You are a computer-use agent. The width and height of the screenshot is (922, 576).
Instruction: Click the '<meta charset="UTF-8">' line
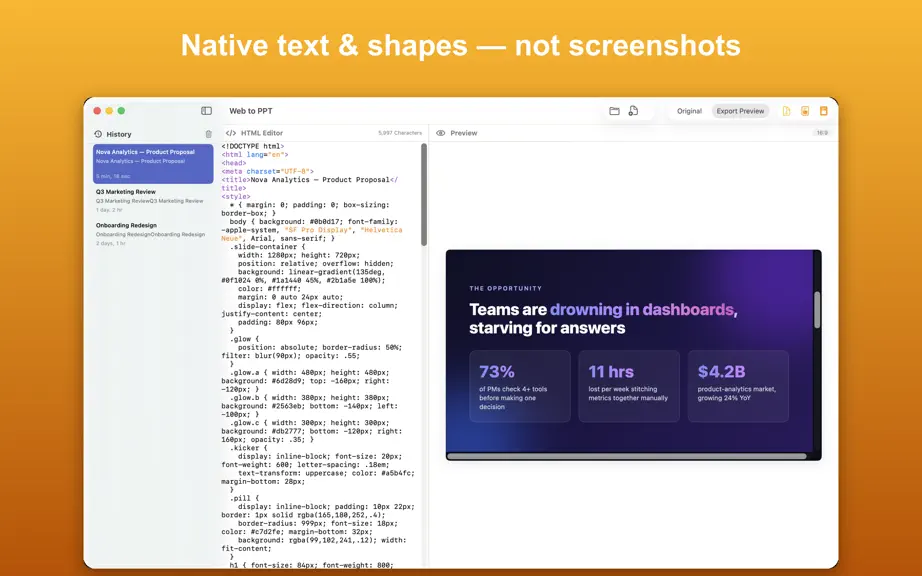(x=268, y=172)
